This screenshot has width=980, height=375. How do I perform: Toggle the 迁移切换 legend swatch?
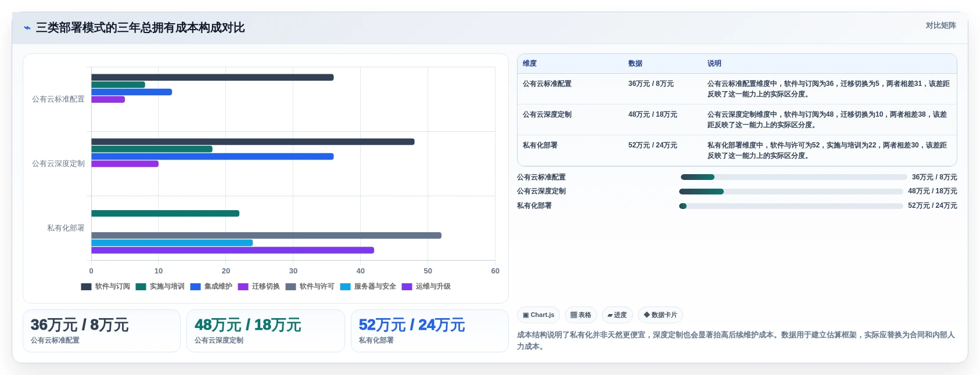243,287
